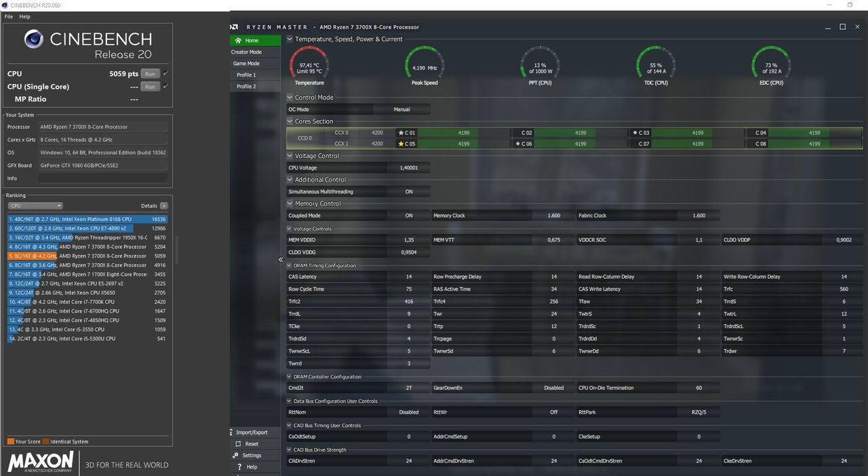Select the Profile 2 tab
This screenshot has width=868, height=476.
(255, 87)
